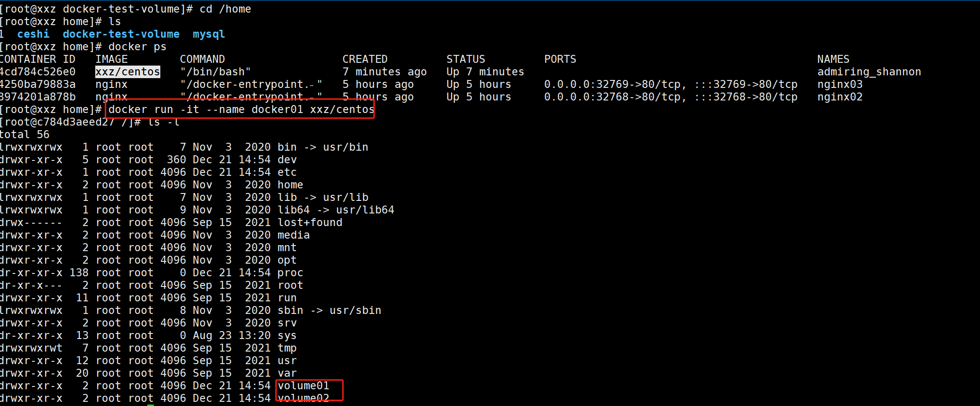Click the bin -> usr/bin entry
980x406 pixels.
pos(322,147)
